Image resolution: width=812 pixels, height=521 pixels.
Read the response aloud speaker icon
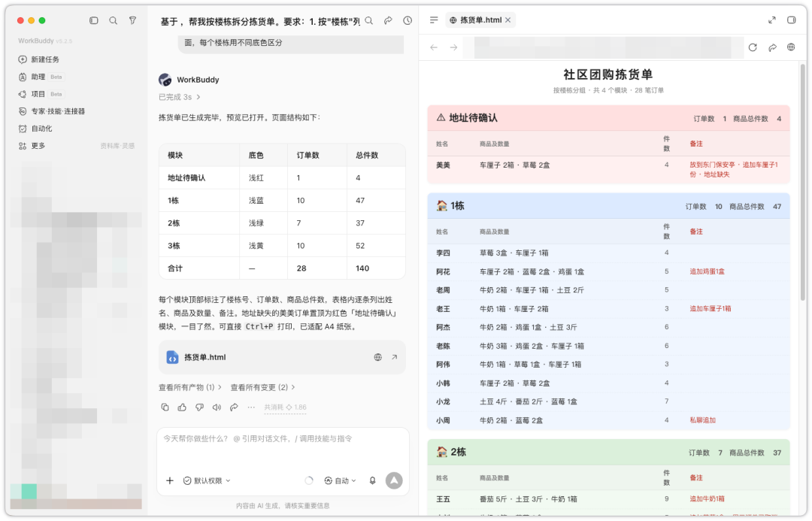(x=217, y=407)
